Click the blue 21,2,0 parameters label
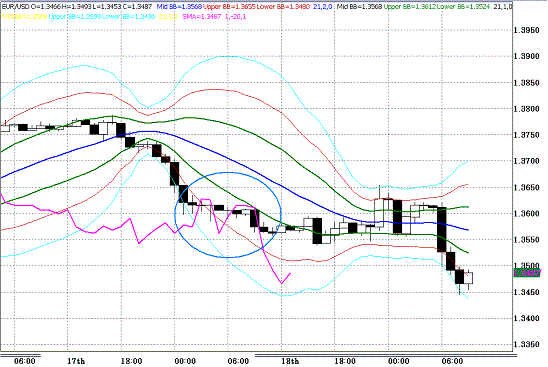548x367 pixels. point(322,7)
